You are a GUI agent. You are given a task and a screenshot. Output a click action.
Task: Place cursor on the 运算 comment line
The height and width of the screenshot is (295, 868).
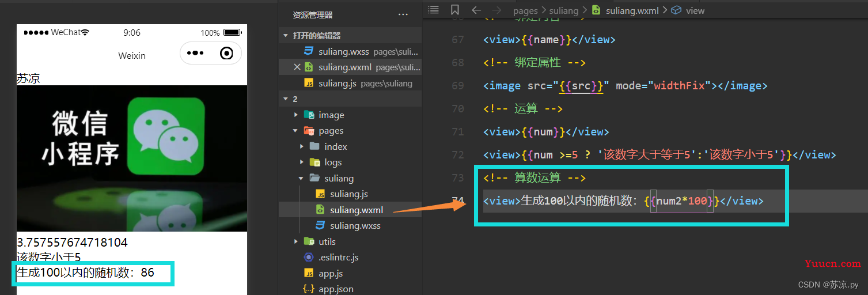pos(523,109)
